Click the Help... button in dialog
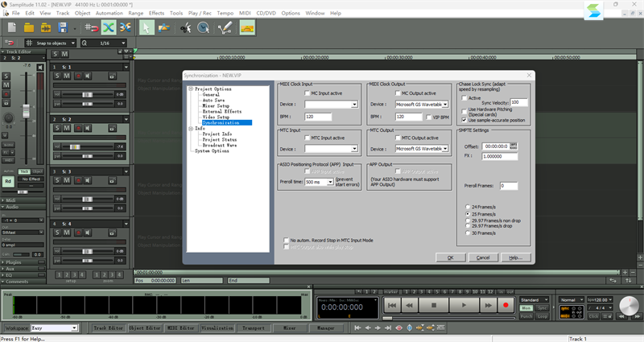This screenshot has width=644, height=342. (515, 258)
